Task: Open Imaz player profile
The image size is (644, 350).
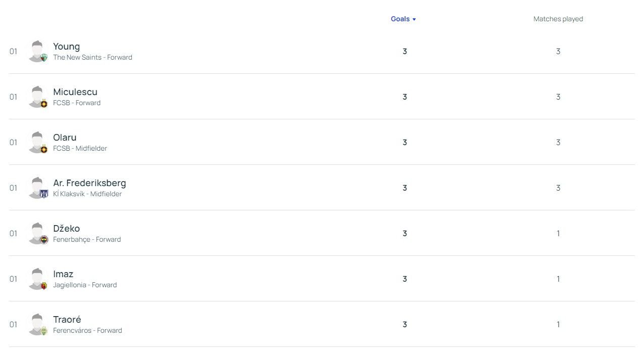Action: (x=63, y=274)
